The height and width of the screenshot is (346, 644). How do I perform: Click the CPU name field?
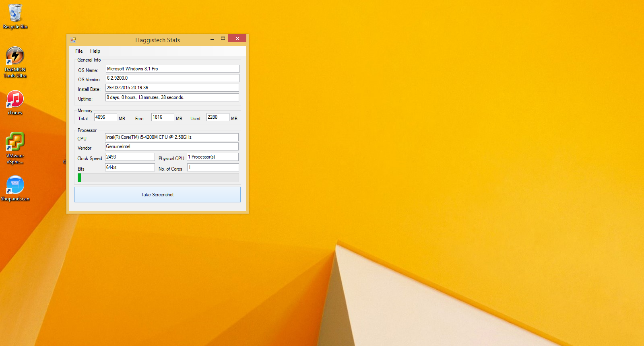172,137
